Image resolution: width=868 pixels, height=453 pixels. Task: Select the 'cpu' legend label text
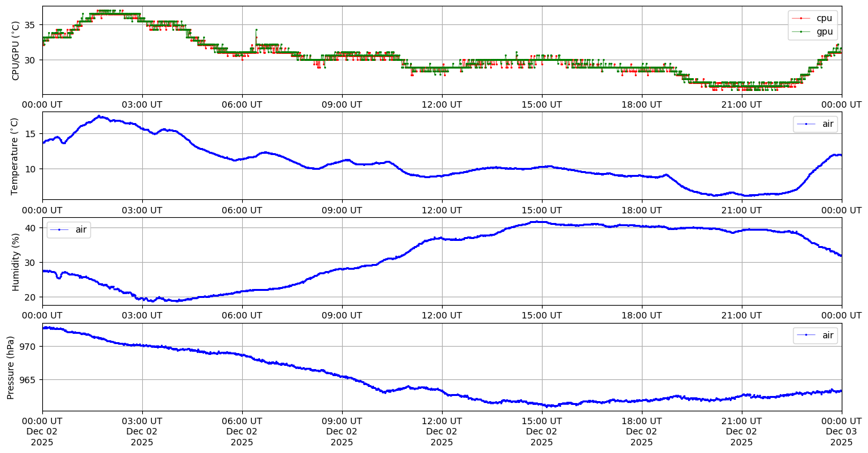[824, 19]
